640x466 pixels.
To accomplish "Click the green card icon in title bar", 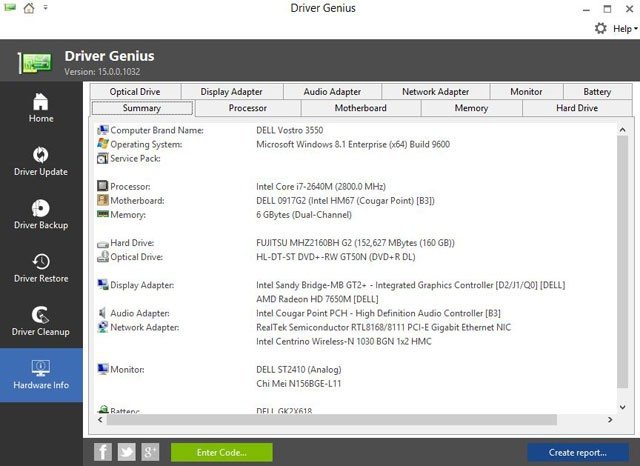I will tap(10, 7).
